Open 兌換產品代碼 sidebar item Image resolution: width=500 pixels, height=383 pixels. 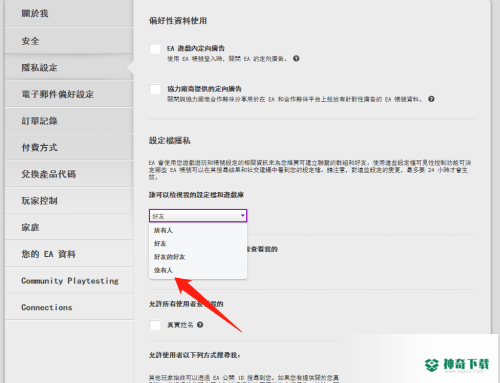tap(69, 174)
